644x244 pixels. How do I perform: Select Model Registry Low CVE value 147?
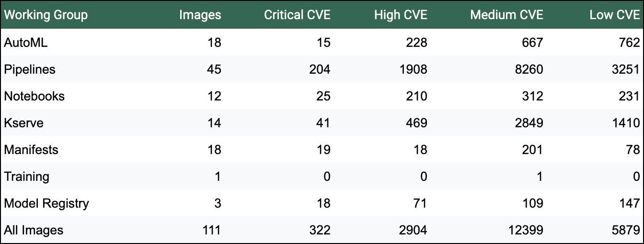point(630,203)
